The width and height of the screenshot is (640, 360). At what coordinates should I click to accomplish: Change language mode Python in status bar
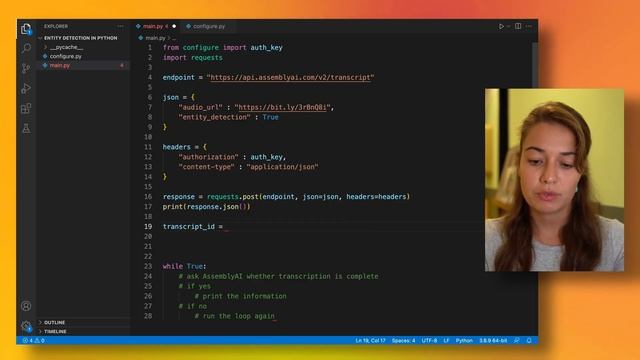pos(464,340)
